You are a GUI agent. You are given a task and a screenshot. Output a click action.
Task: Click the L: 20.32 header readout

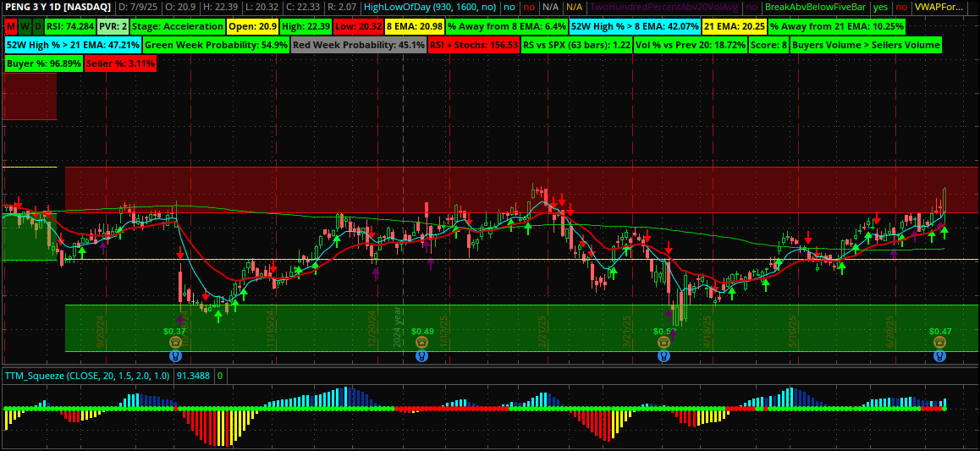pyautogui.click(x=263, y=8)
